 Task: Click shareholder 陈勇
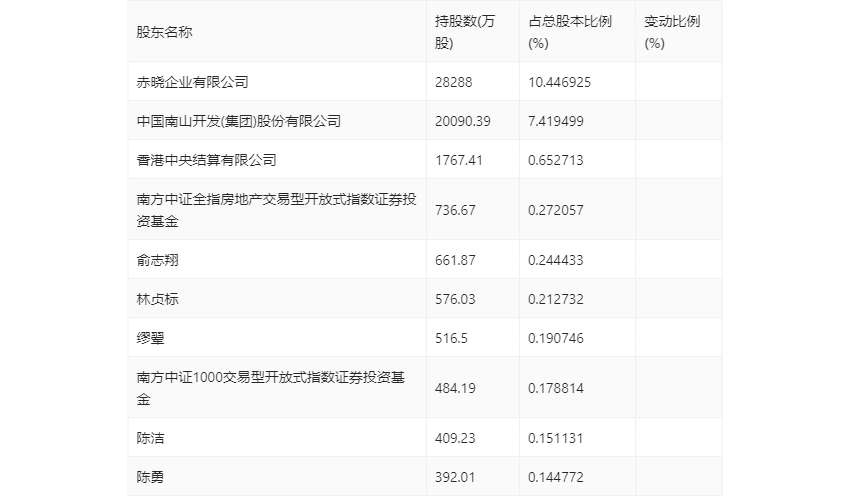click(x=150, y=476)
